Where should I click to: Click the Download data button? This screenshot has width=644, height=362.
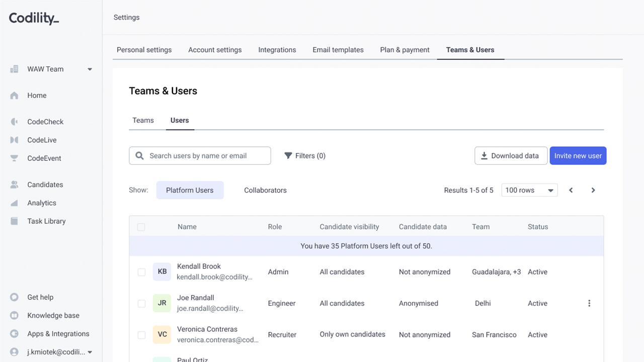(510, 156)
